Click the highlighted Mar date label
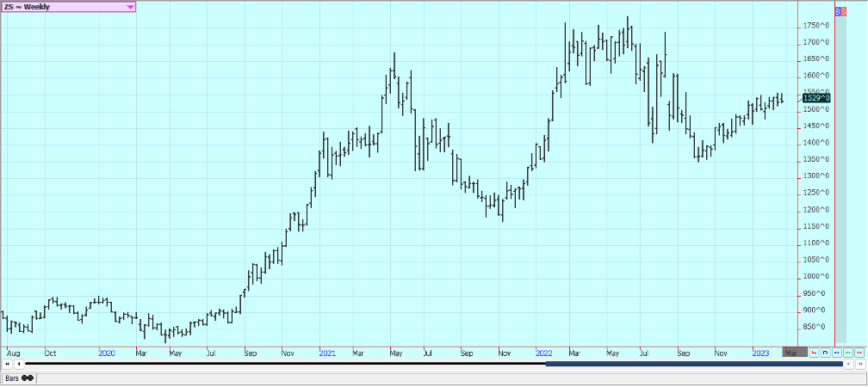This screenshot has width=868, height=387. coord(795,353)
